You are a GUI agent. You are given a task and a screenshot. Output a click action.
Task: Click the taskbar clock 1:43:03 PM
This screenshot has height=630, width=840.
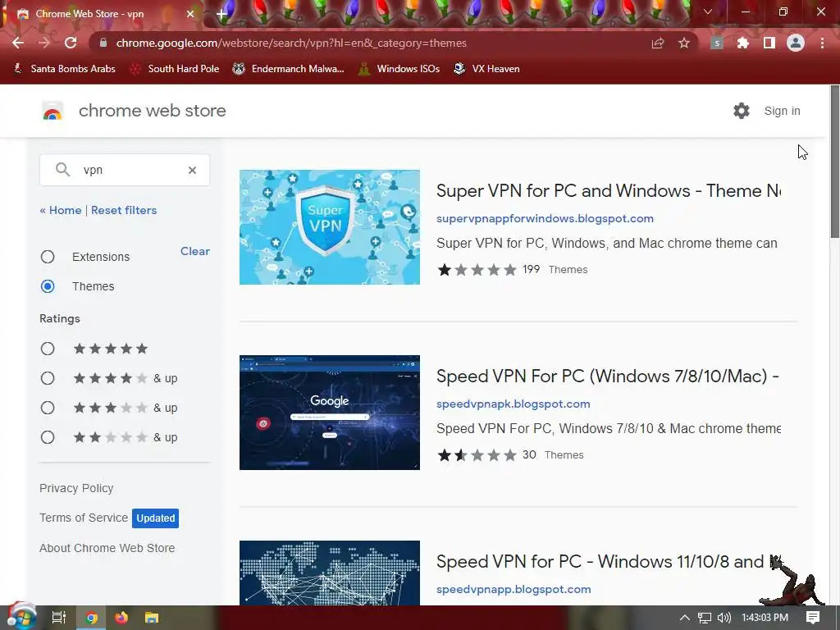pos(765,618)
